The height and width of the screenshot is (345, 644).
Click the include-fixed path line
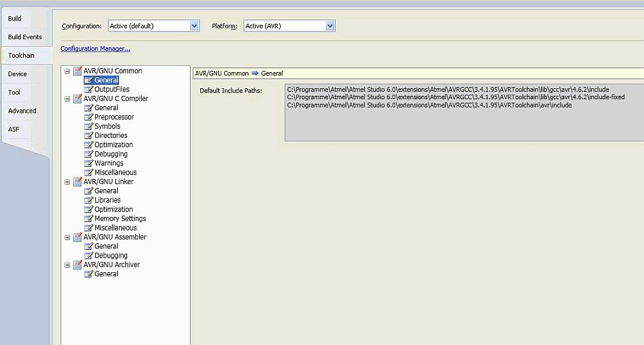click(456, 97)
